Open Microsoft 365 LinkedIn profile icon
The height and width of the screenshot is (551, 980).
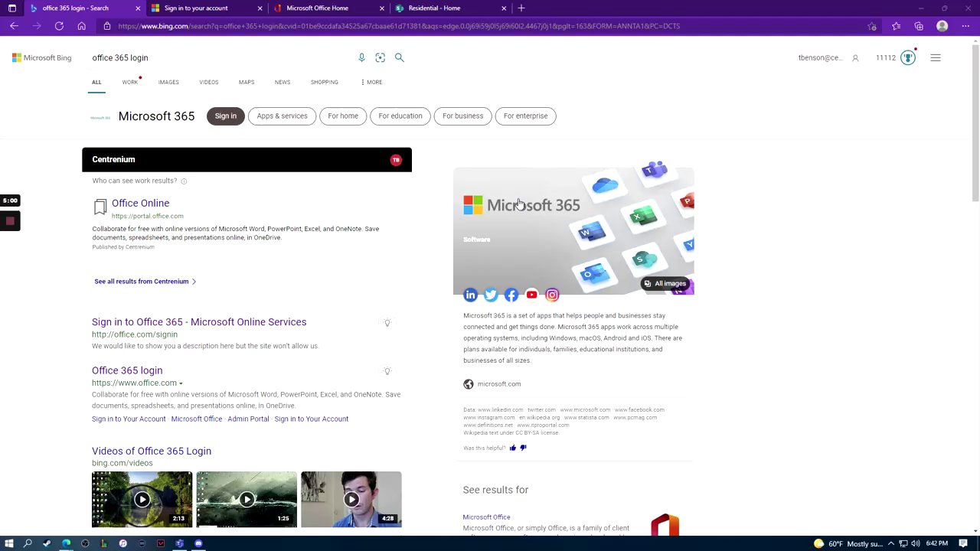[x=470, y=295]
